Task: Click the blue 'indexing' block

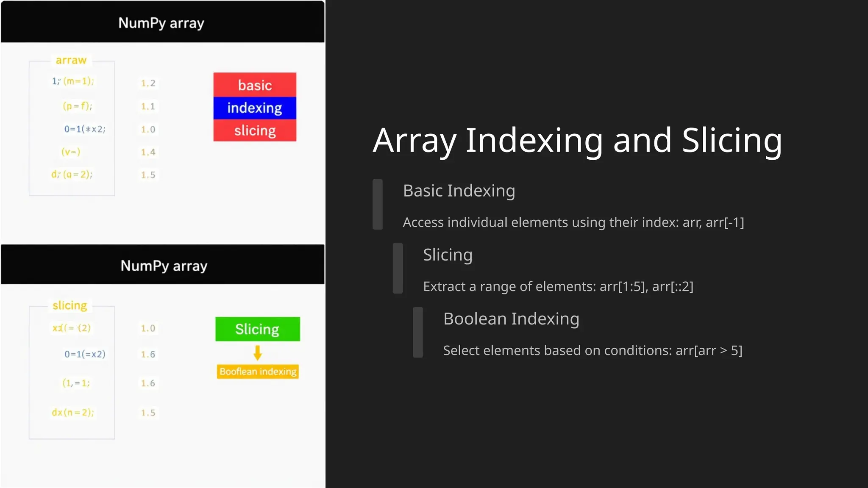Action: 255,108
